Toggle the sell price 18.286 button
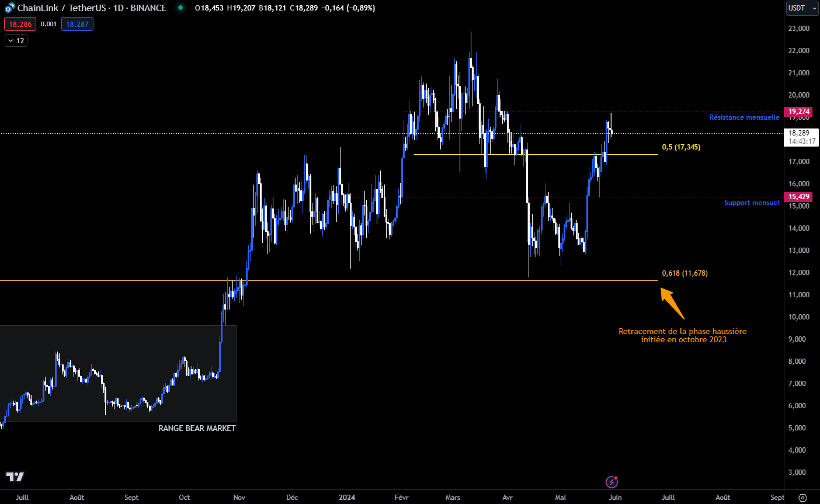 coord(19,25)
